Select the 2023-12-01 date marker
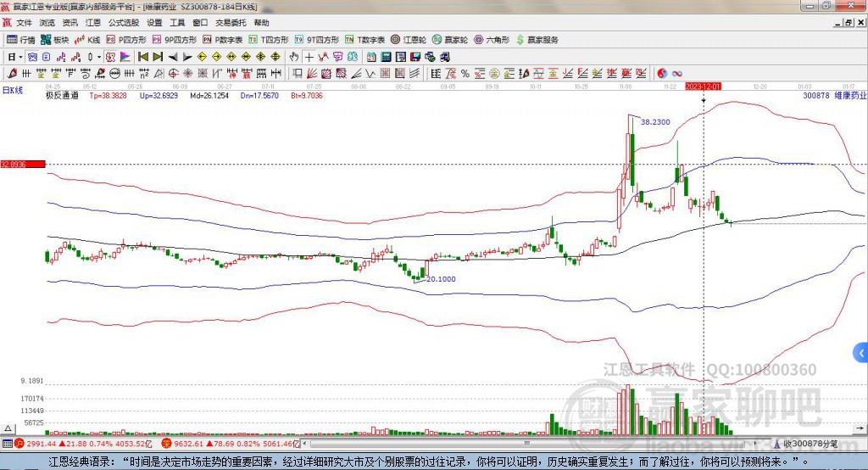 703,87
